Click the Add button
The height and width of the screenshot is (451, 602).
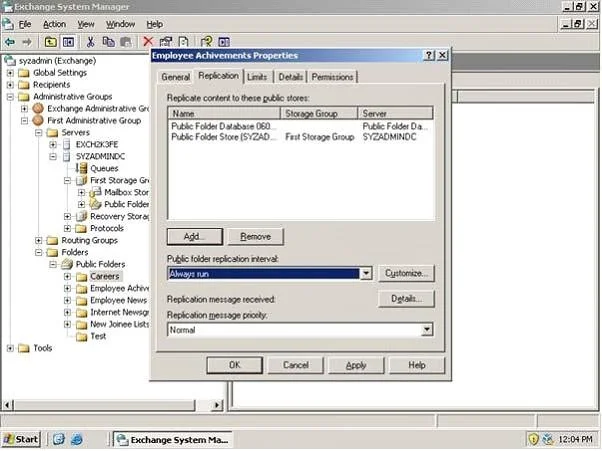(x=195, y=236)
